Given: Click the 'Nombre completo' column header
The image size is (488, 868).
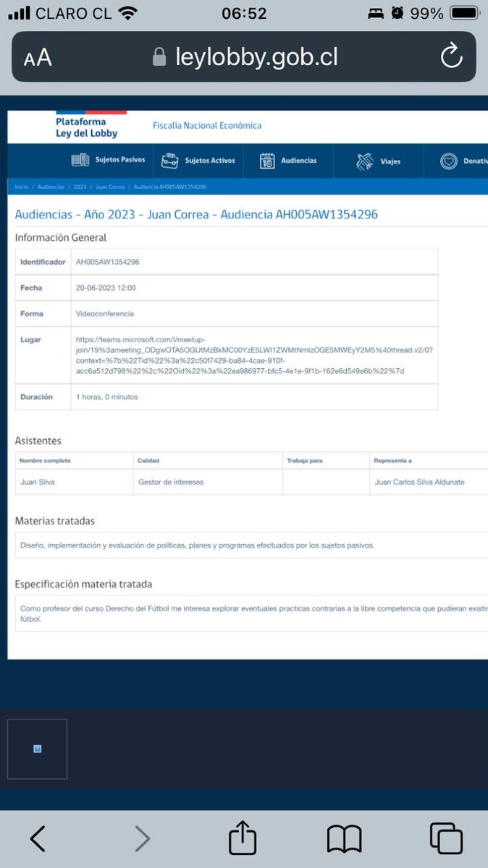Looking at the screenshot, I should 45,461.
